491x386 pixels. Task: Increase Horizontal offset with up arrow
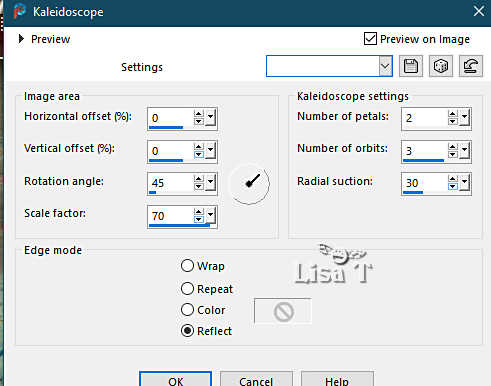[199, 114]
